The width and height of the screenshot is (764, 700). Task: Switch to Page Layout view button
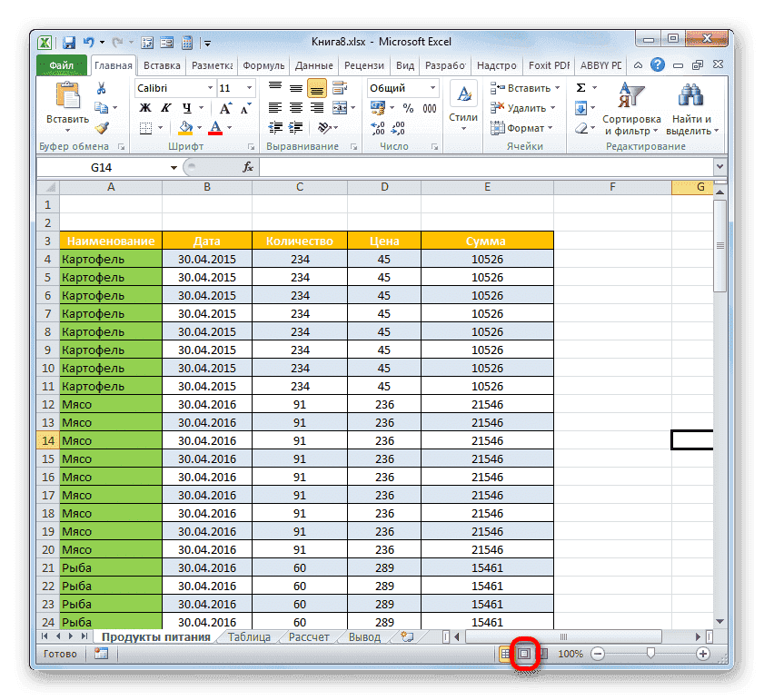point(524,654)
